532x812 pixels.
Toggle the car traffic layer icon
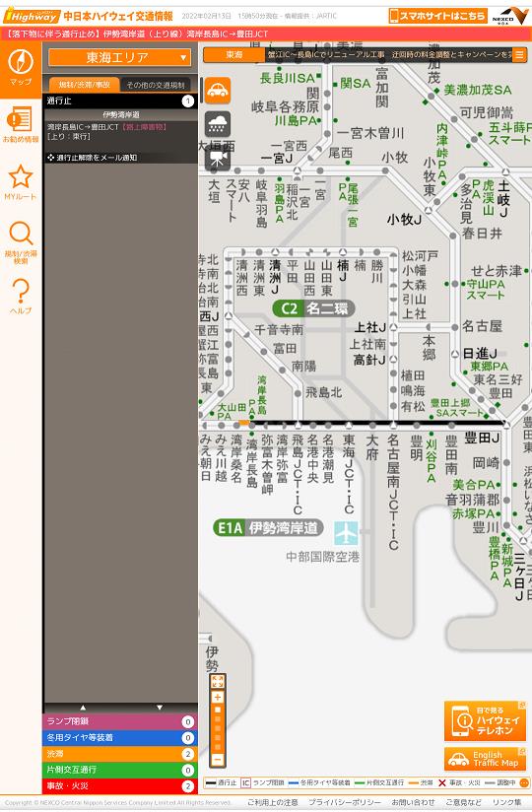tap(218, 90)
